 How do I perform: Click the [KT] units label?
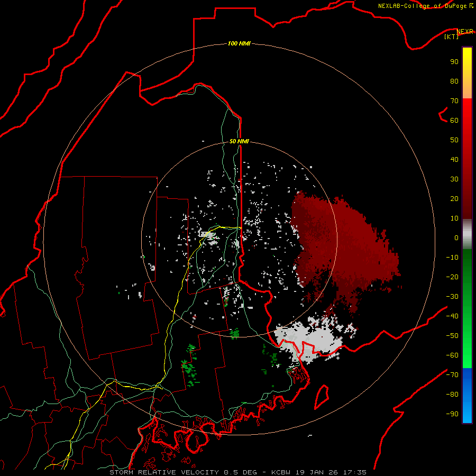[x=451, y=36]
